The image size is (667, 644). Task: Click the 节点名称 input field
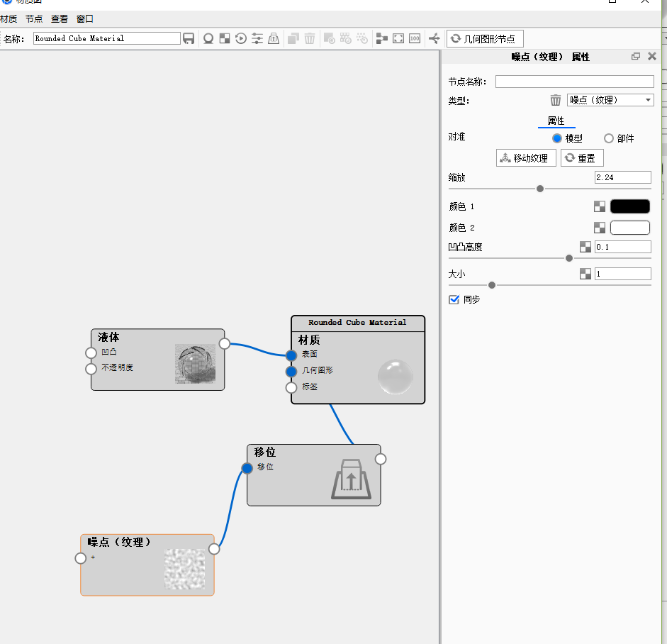[574, 82]
